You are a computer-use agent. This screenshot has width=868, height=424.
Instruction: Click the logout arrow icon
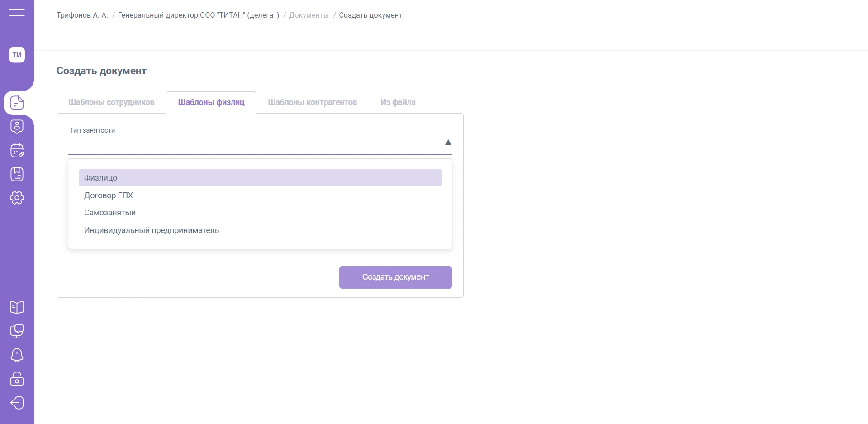coord(17,403)
